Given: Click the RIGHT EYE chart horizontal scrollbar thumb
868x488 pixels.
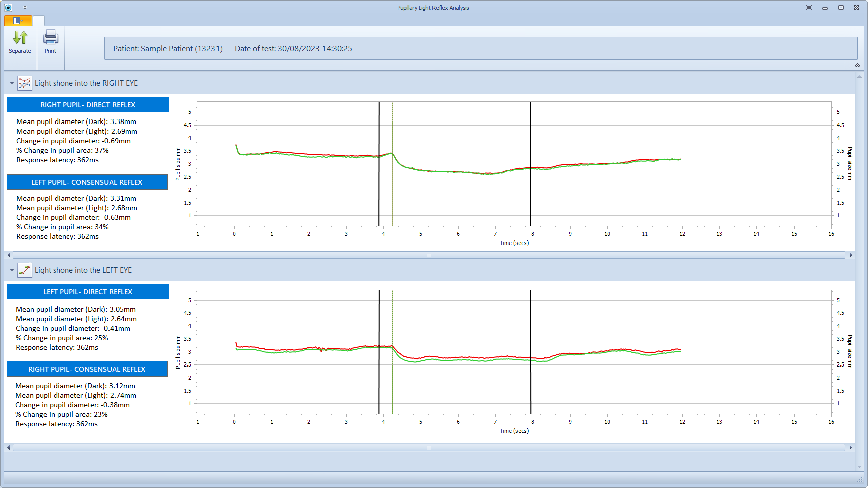Looking at the screenshot, I should tap(428, 255).
